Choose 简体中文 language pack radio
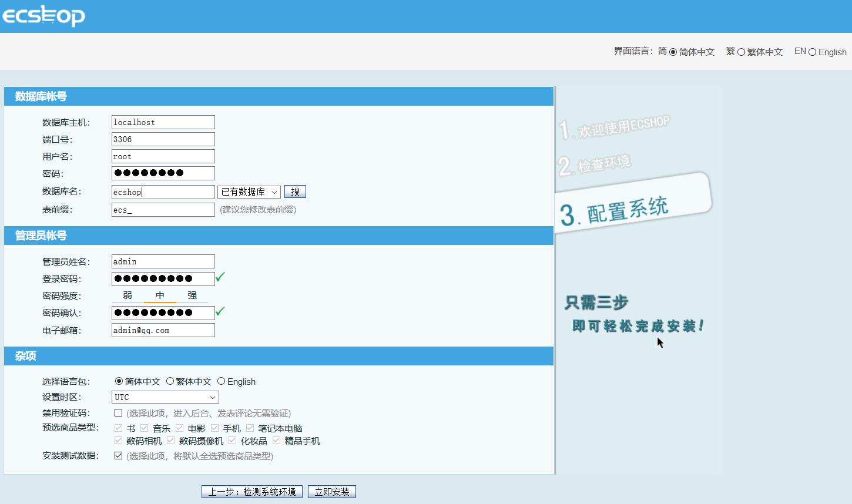 (x=119, y=381)
